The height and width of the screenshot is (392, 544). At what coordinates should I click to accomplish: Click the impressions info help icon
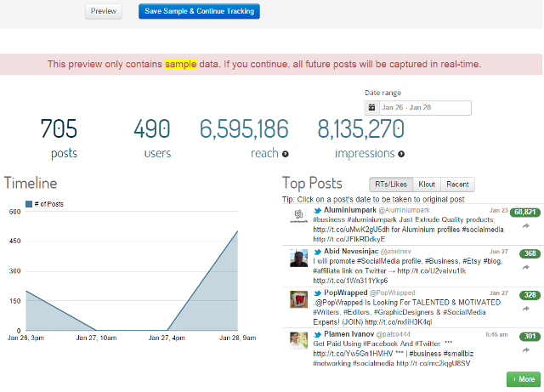coord(400,154)
